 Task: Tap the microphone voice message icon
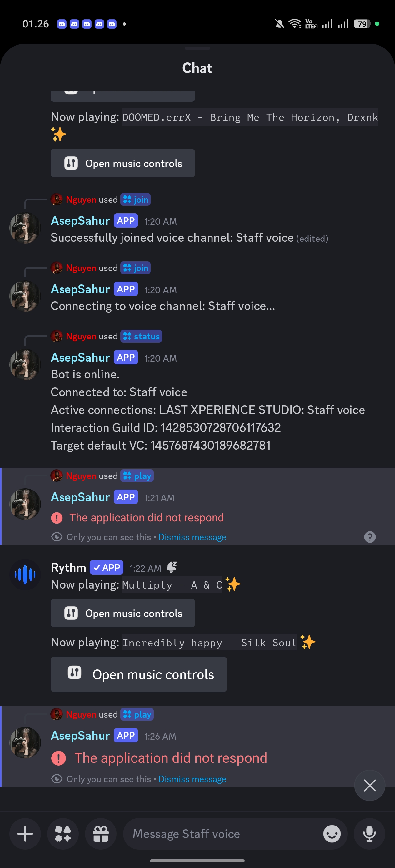coord(369,834)
